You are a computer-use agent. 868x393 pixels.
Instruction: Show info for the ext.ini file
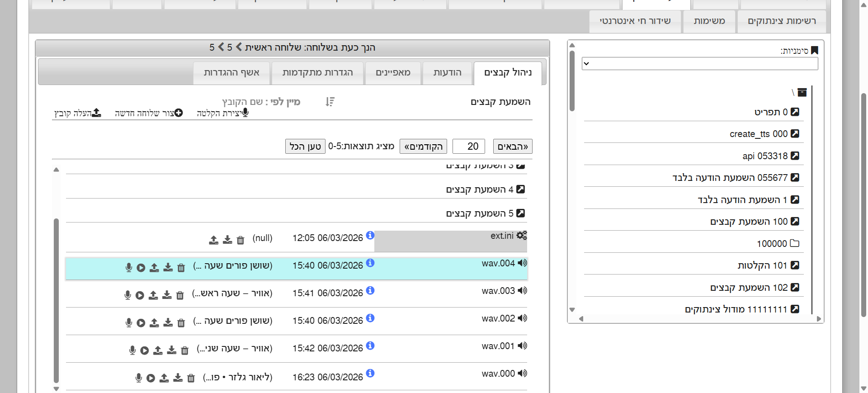[x=370, y=235]
